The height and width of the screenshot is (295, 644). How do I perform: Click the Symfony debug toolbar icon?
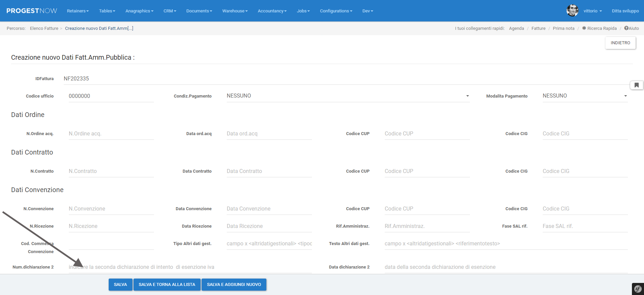click(x=638, y=289)
